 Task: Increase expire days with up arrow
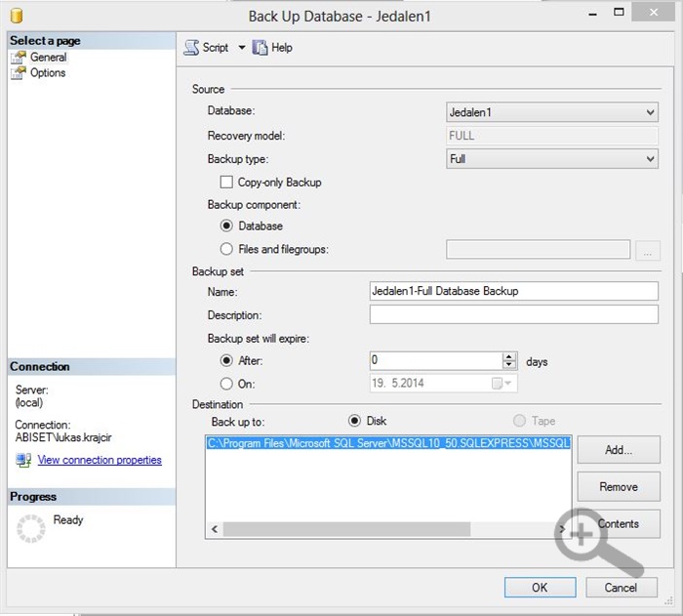tap(508, 356)
